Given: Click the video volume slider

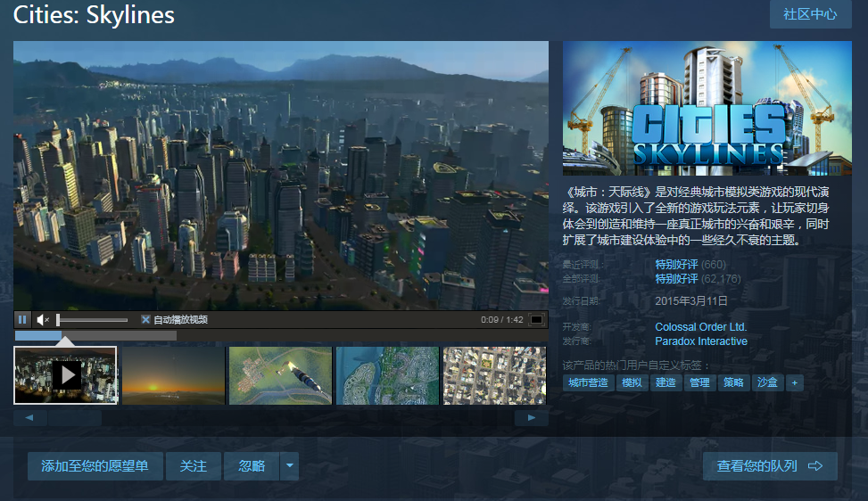Looking at the screenshot, I should 93,320.
